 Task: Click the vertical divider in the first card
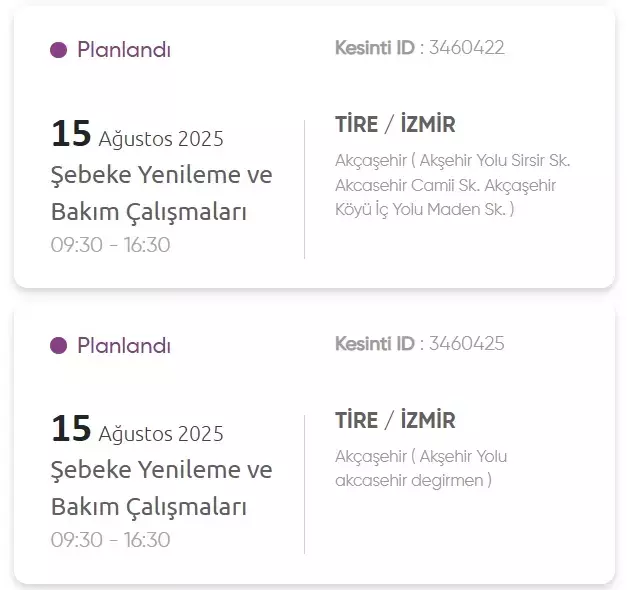click(x=304, y=189)
